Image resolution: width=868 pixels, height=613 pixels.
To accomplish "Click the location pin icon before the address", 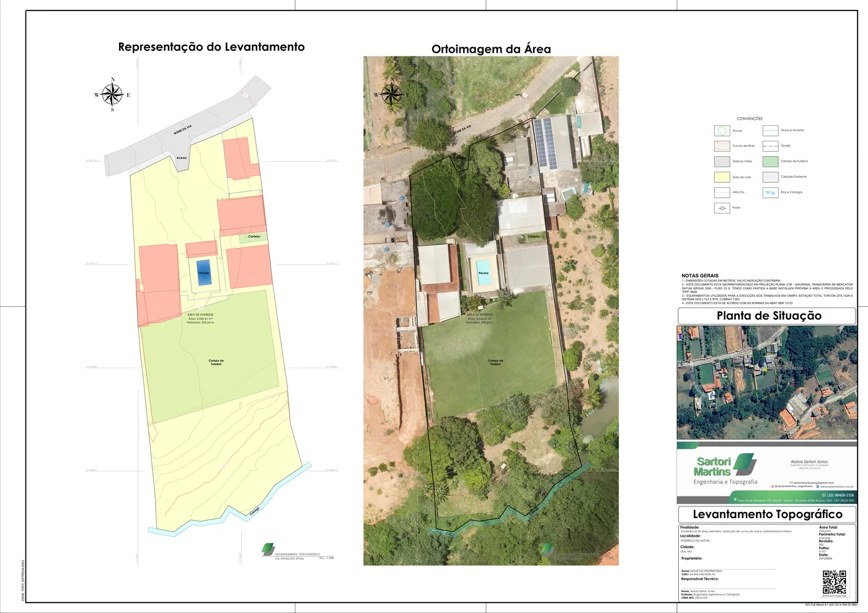I will point(735,499).
